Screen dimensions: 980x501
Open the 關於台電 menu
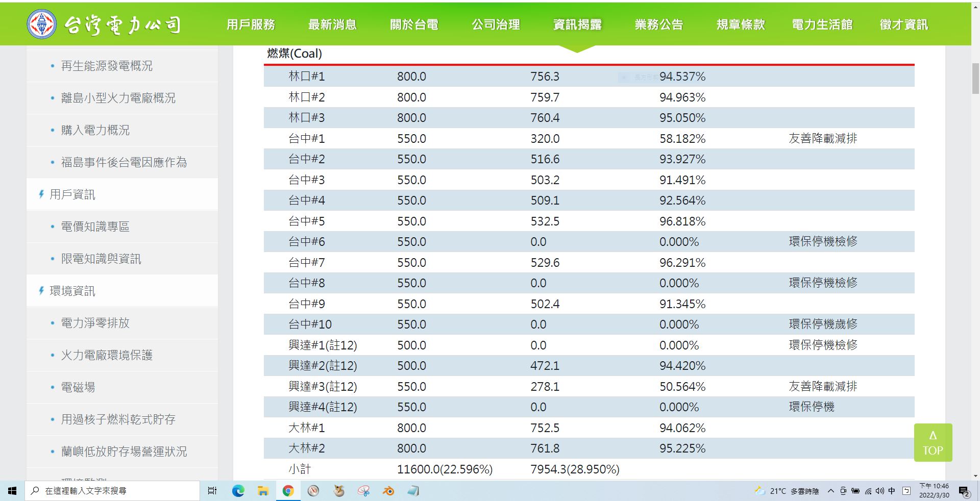(x=414, y=24)
